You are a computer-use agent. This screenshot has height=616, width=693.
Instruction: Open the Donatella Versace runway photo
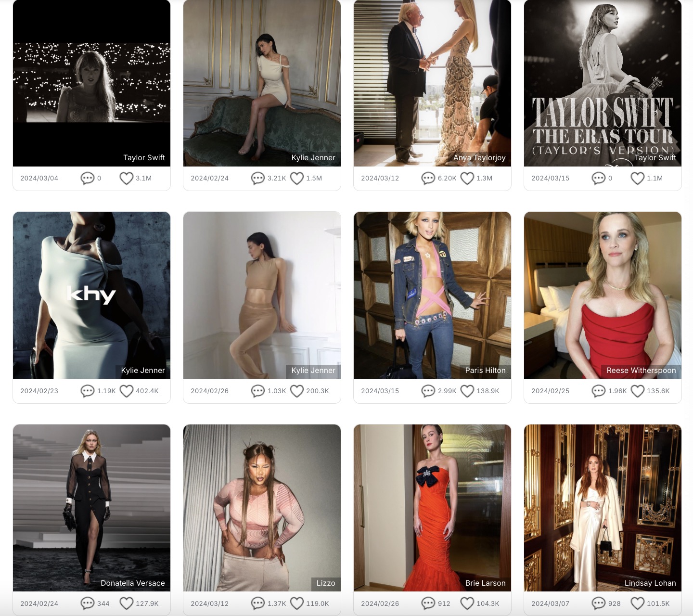(x=91, y=508)
